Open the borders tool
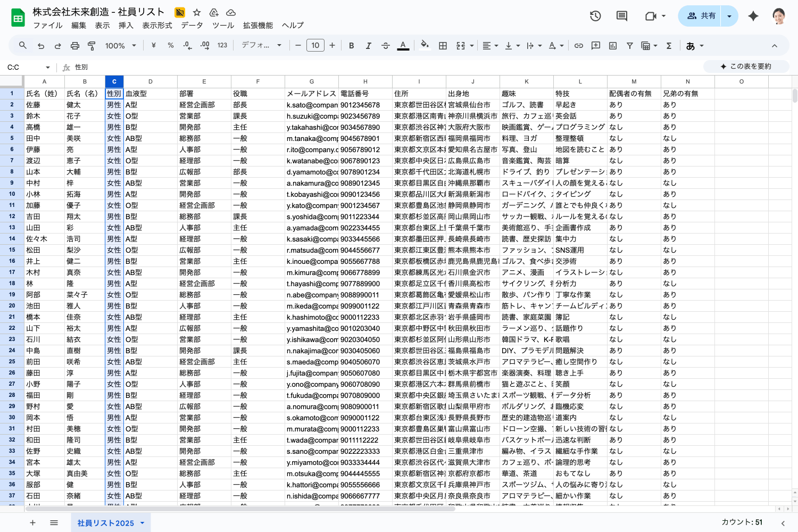 [x=443, y=46]
